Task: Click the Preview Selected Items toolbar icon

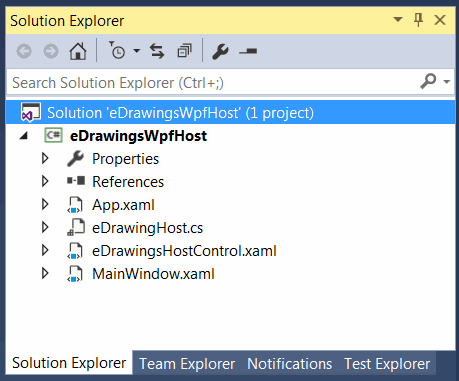Action: pyautogui.click(x=248, y=51)
